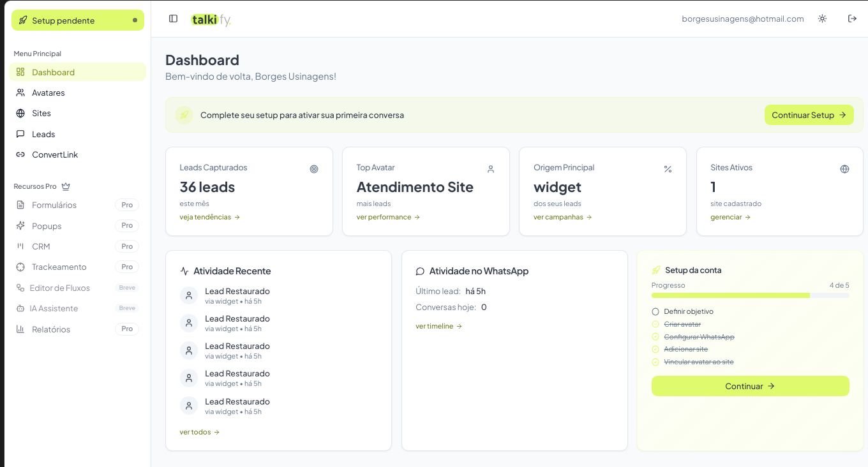Viewport: 868px width, 467px height.
Task: Click the logout icon
Action: tap(852, 19)
